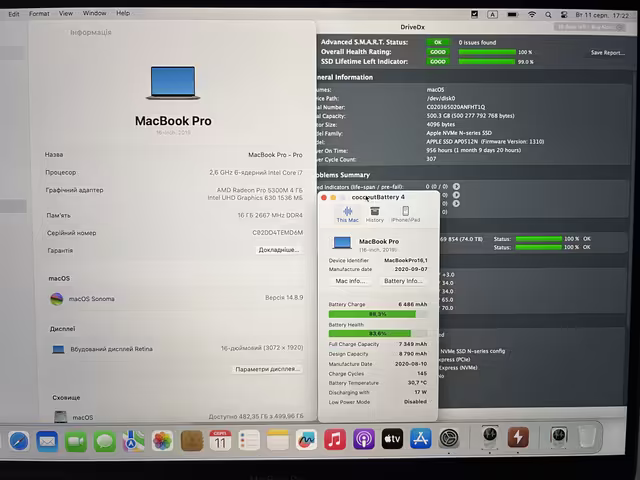Launch Freeform from the Dock
640x480 pixels.
[306, 440]
